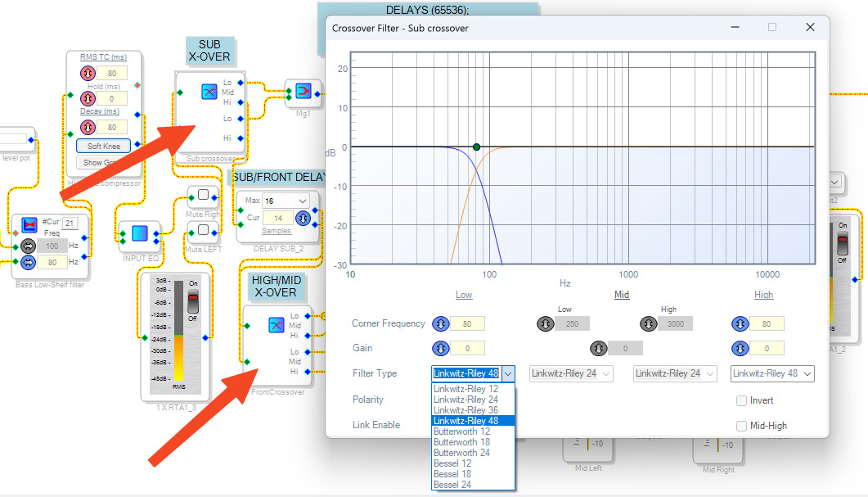The image size is (868, 497).
Task: Click the RTA1_3 RMS level meter
Action: tap(179, 330)
